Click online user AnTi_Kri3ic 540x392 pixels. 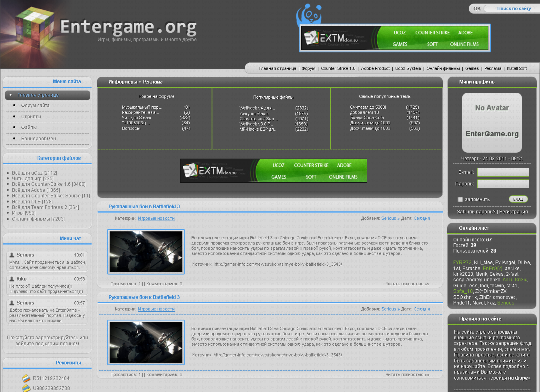click(x=515, y=280)
